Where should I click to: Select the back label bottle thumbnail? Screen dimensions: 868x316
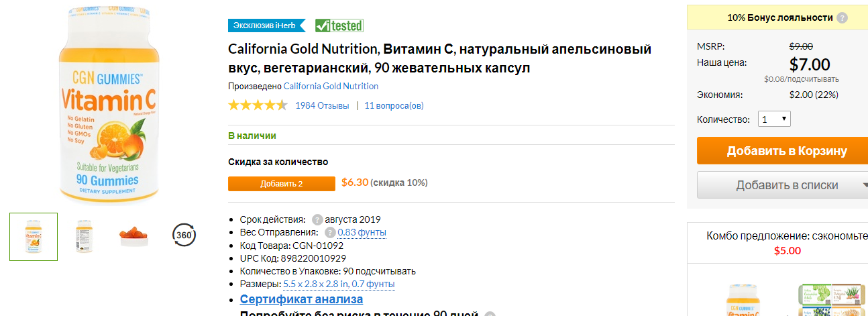tap(85, 236)
